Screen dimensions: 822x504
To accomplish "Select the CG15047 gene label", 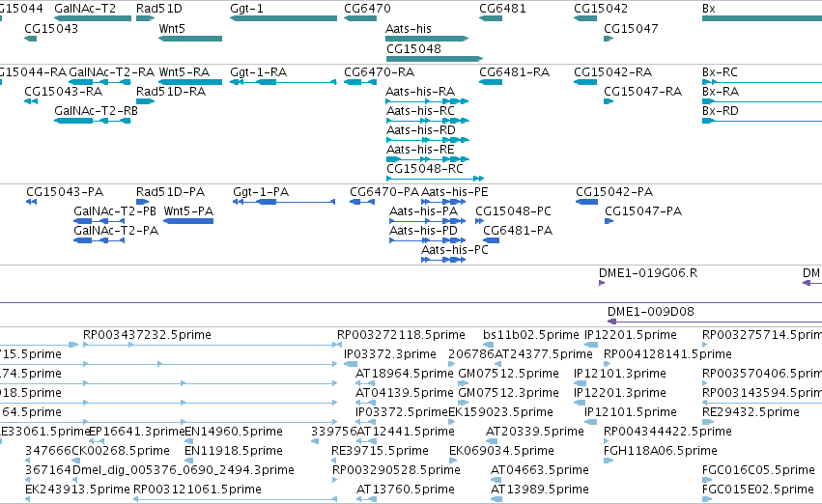I will click(x=631, y=28).
